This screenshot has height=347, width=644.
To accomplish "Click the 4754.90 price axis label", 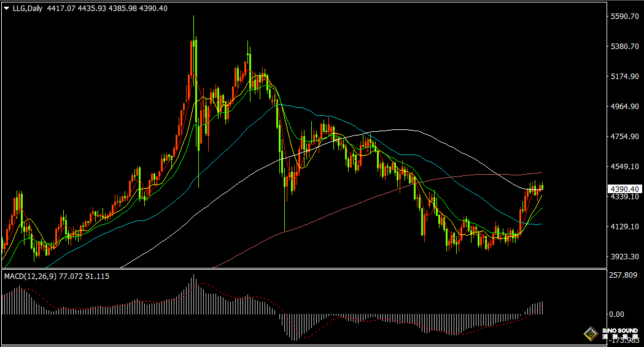I will [x=625, y=136].
